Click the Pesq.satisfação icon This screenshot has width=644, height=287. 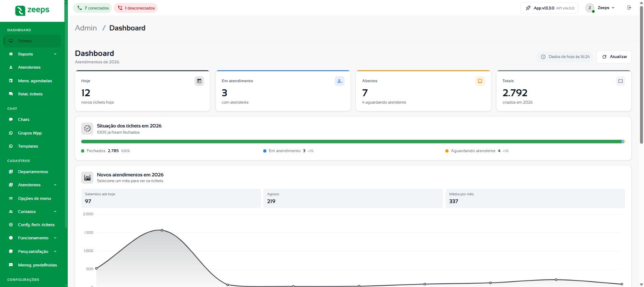pos(11,251)
